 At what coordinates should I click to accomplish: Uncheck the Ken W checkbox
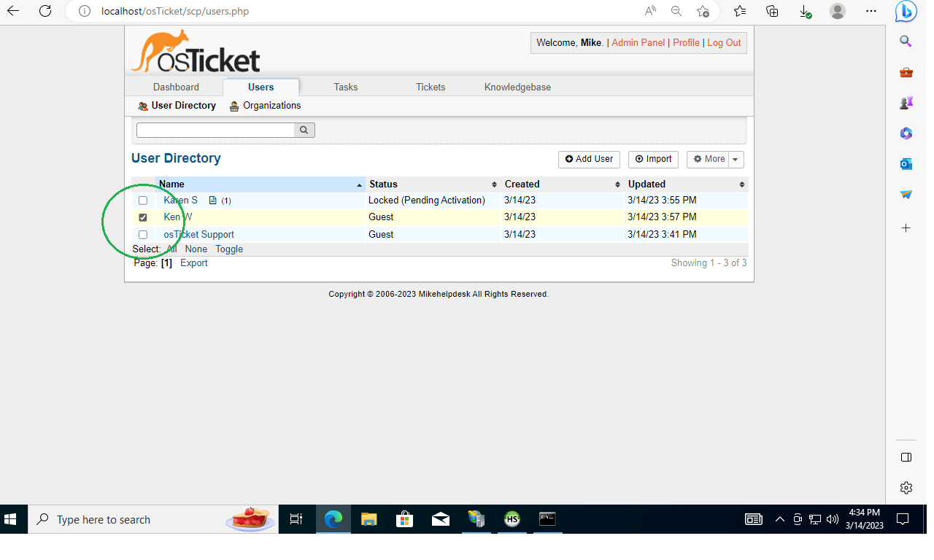pos(143,217)
